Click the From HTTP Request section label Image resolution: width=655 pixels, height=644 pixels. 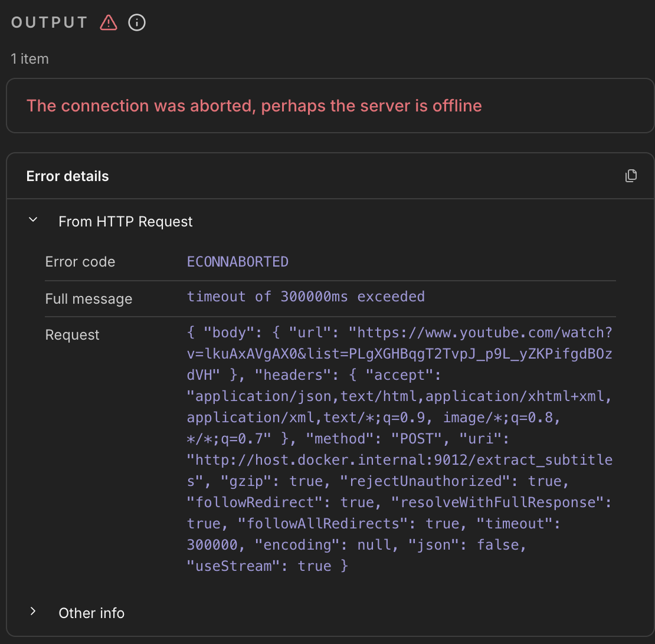coord(126,222)
